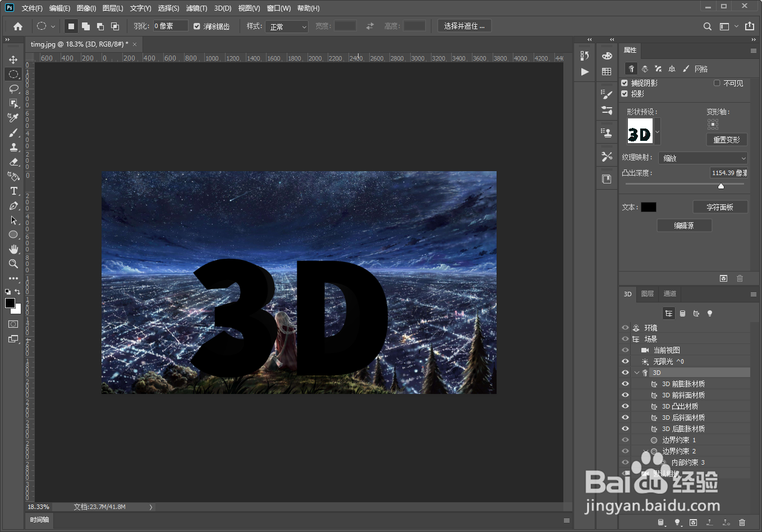This screenshot has width=762, height=532.
Task: Open the Clone Source panel icon
Action: point(607,132)
